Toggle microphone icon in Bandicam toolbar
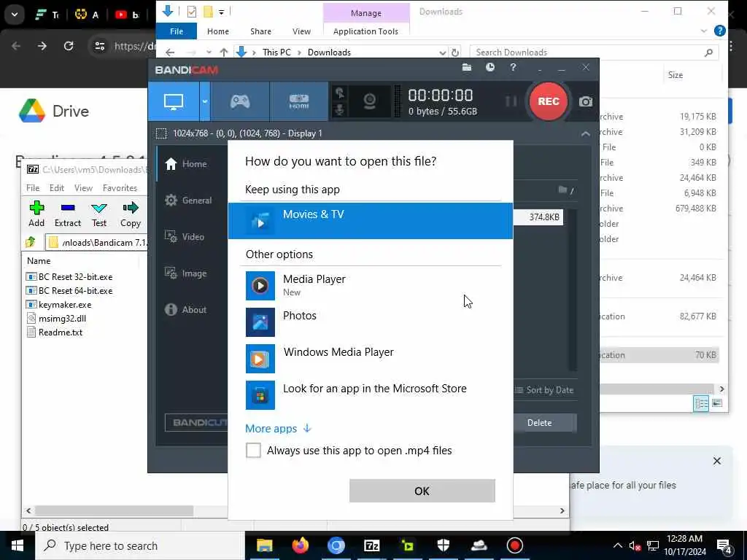Screen dimensions: 747x560 [340, 110]
